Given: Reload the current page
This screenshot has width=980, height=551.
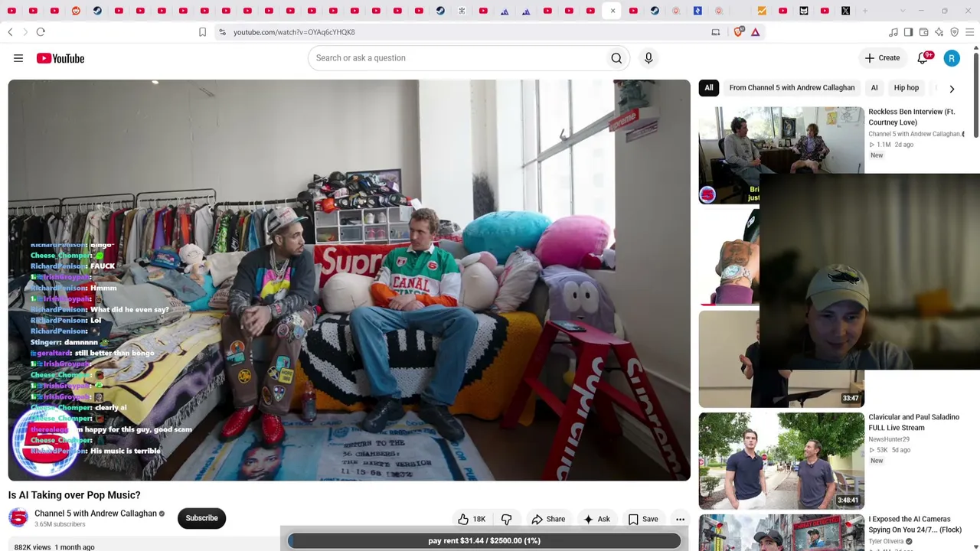Looking at the screenshot, I should click(41, 32).
